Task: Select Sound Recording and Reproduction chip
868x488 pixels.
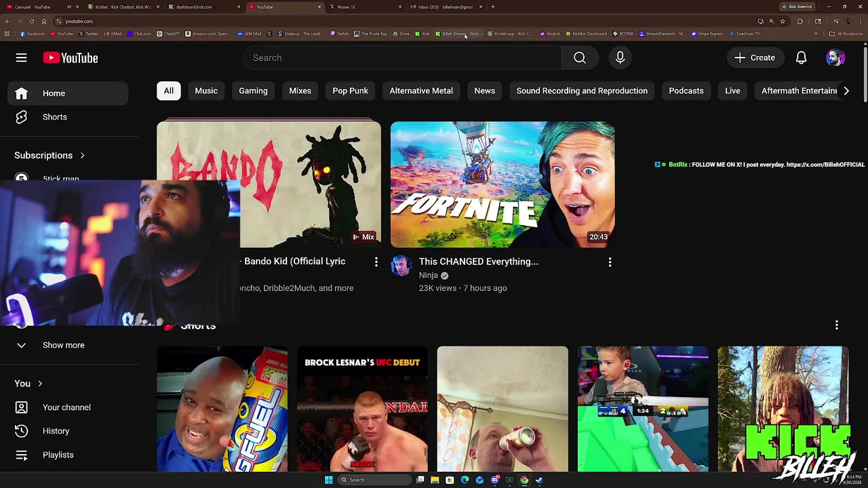Action: tap(582, 91)
